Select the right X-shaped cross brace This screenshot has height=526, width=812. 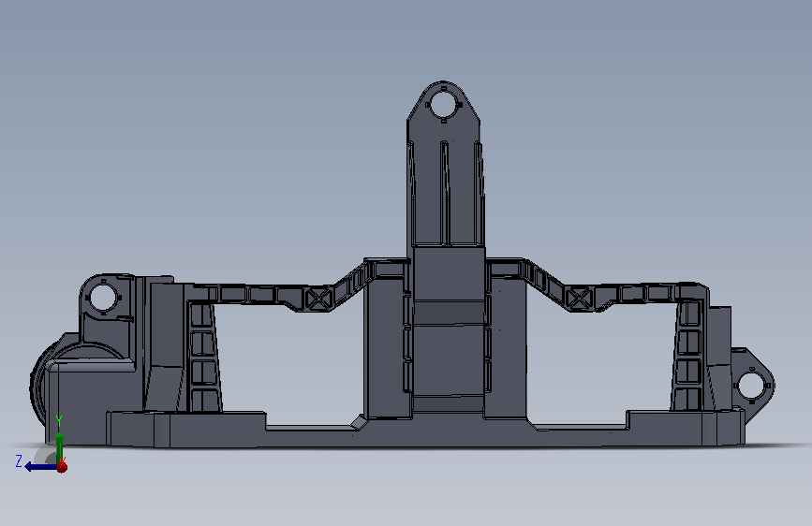click(x=579, y=298)
